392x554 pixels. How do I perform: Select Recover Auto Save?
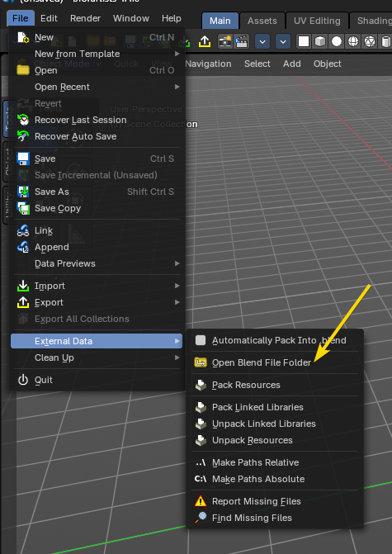pyautogui.click(x=97, y=136)
